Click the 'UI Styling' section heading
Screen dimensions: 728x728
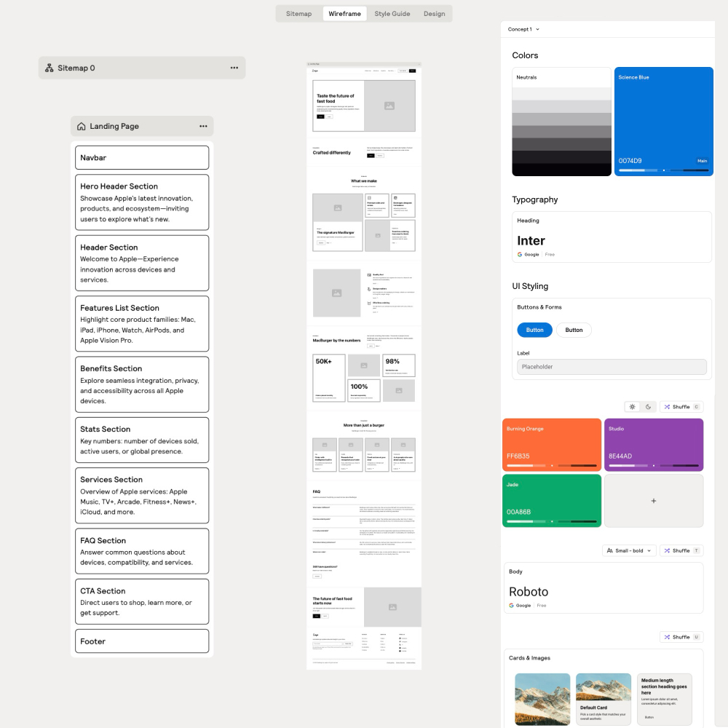pyautogui.click(x=530, y=286)
